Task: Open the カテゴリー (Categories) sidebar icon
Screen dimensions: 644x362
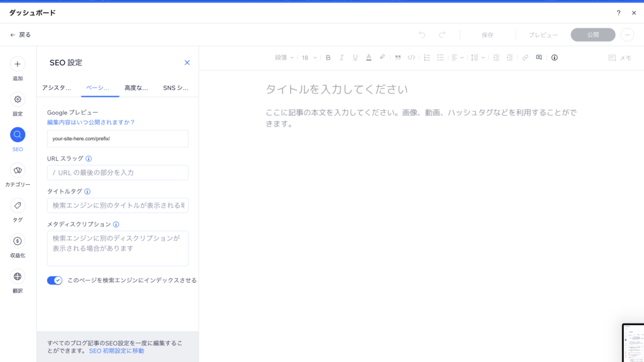Action: coord(17,170)
